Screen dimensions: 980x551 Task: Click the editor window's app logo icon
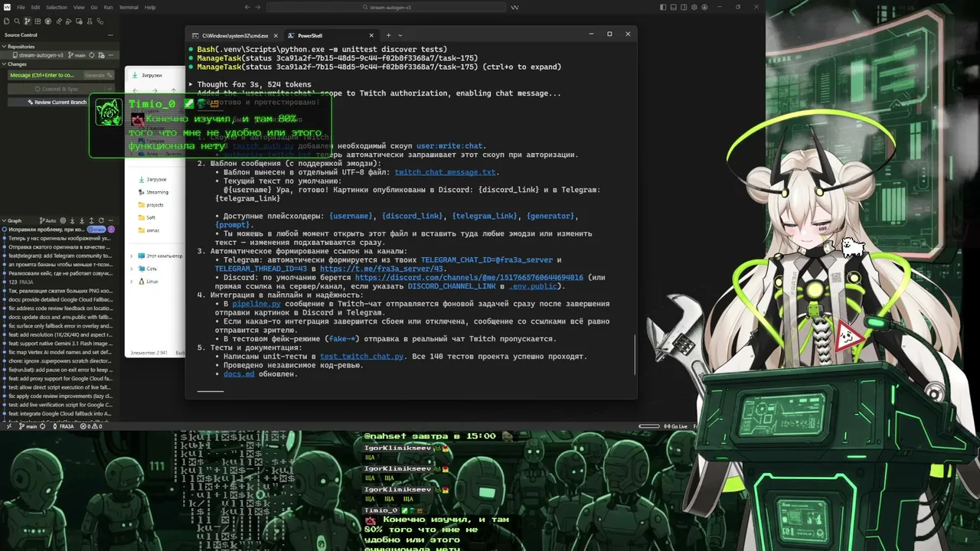(7, 7)
